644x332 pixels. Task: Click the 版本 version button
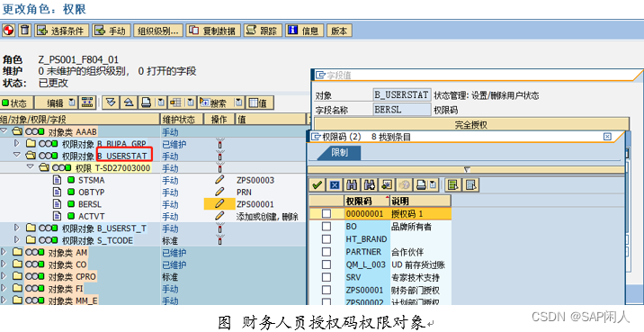[x=339, y=31]
